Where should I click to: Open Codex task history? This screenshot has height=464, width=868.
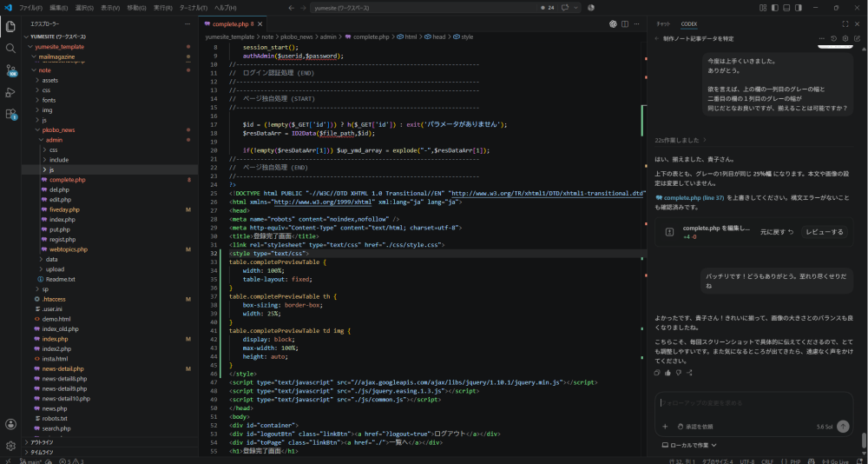(x=834, y=38)
